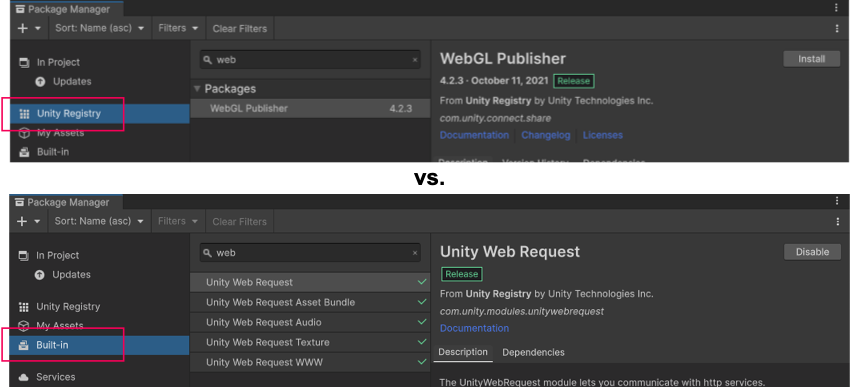The image size is (851, 387).
Task: Collapse the Packages group triangle
Action: coord(197,89)
